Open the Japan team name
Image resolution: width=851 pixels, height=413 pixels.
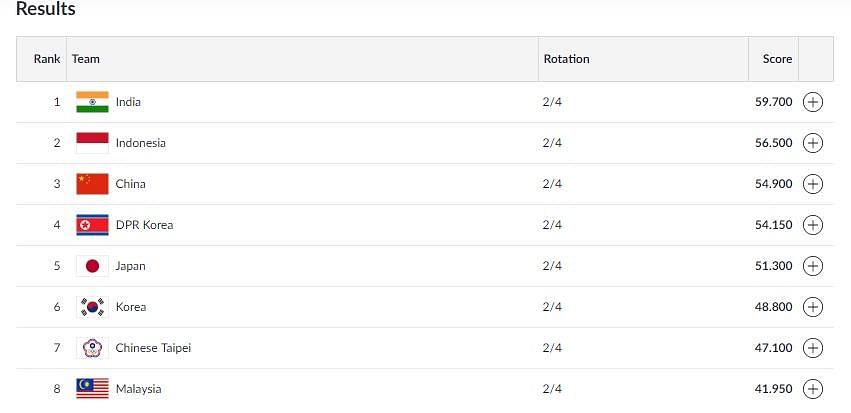pos(130,266)
